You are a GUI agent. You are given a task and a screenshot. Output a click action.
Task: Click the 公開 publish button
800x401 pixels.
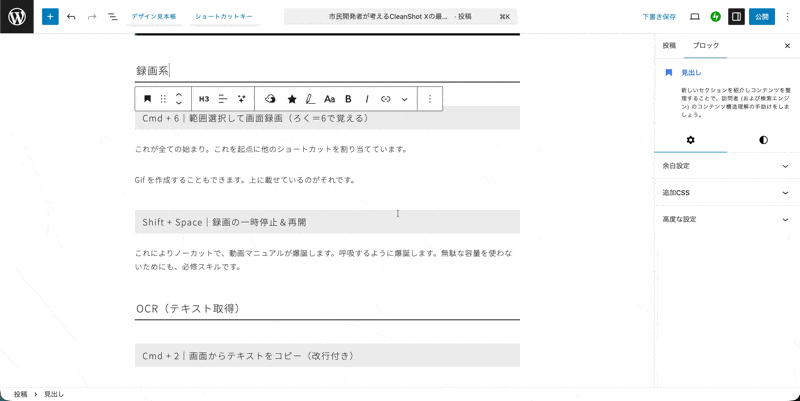tap(762, 17)
